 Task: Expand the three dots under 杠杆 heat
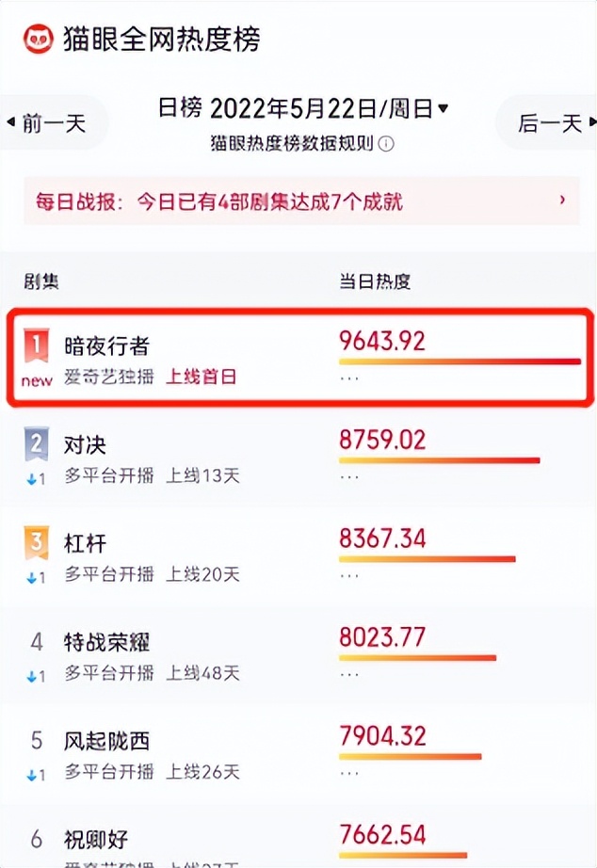point(349,576)
